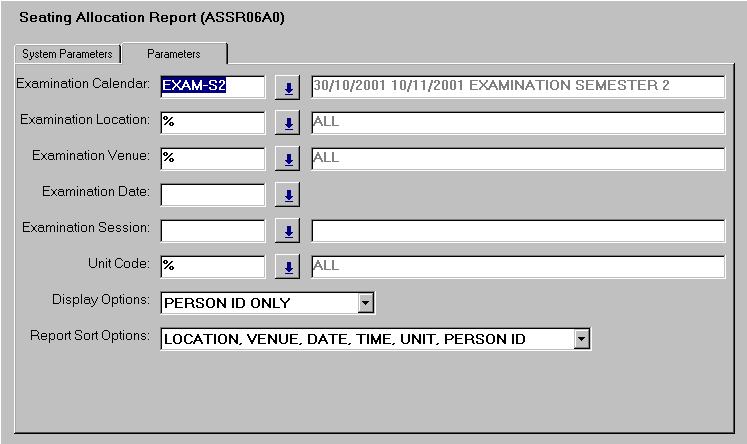747x444 pixels.
Task: Expand the Report Sort Options dropdown
Action: point(582,340)
